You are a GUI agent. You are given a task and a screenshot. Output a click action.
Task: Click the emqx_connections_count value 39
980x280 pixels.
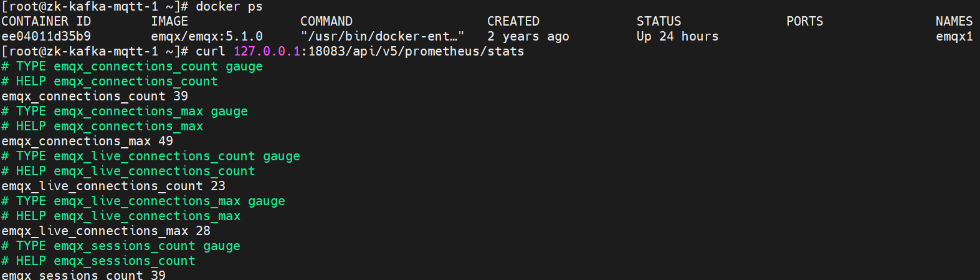pyautogui.click(x=181, y=96)
